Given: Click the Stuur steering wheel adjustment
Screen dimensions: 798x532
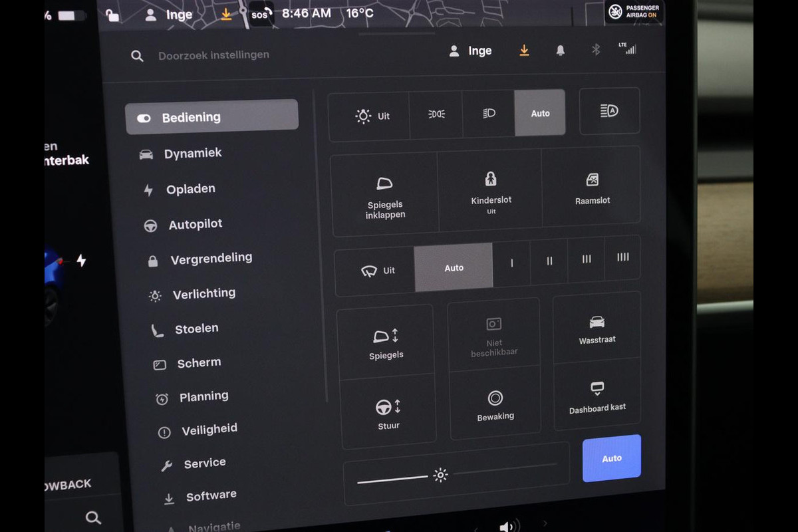Looking at the screenshot, I should 388,412.
